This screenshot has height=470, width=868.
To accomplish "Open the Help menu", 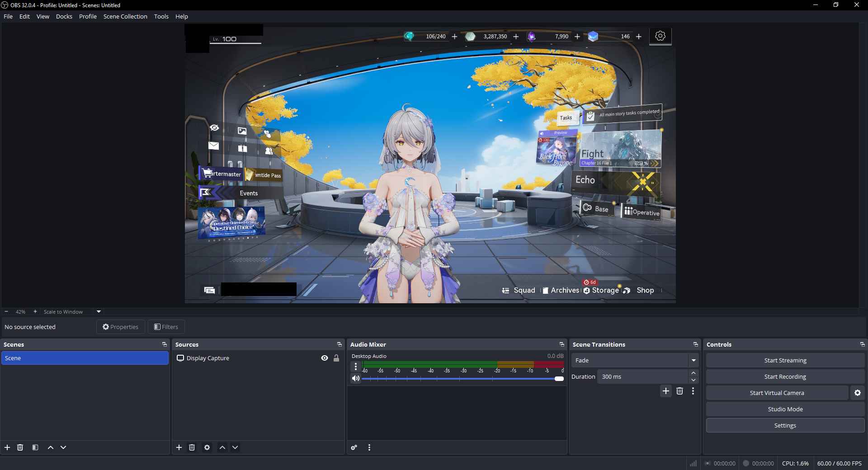I will 182,16.
